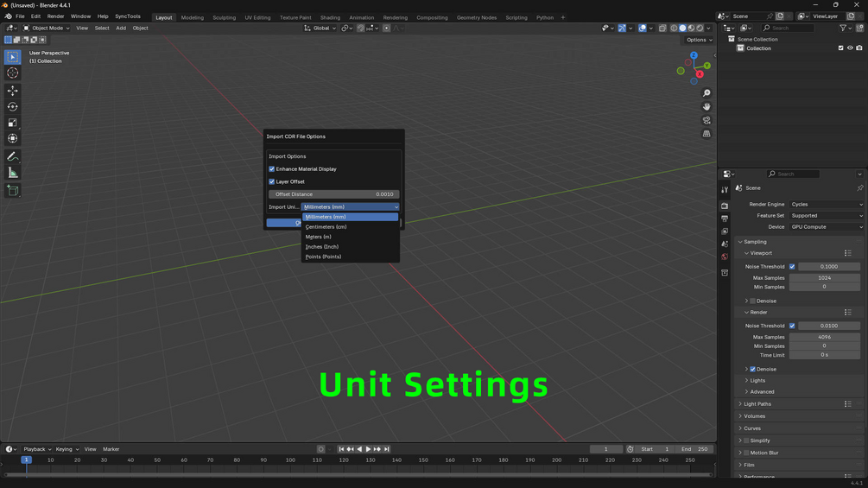The height and width of the screenshot is (488, 868).
Task: Open the viewport Options dropdown
Action: click(x=700, y=40)
